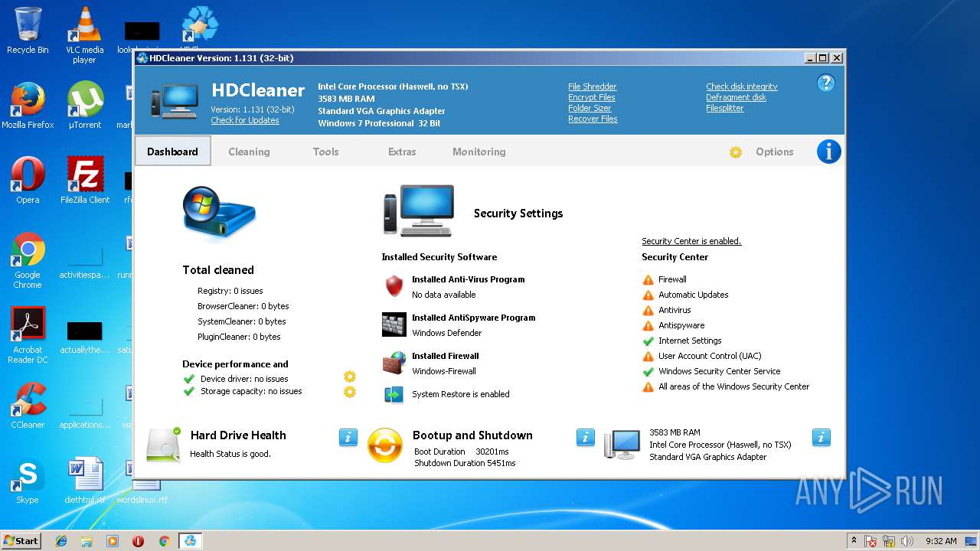Open the Folder Sizer link
This screenshot has width=980, height=551.
[590, 109]
